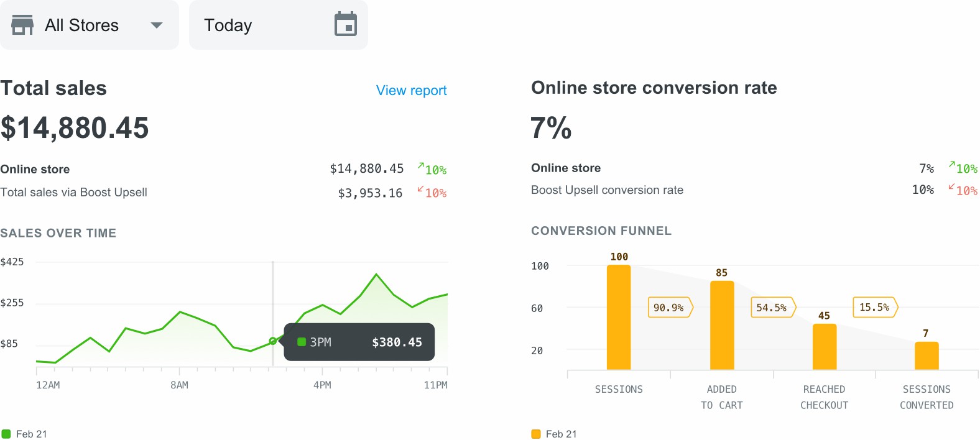Click the 54.5% funnel rate badge

click(772, 308)
